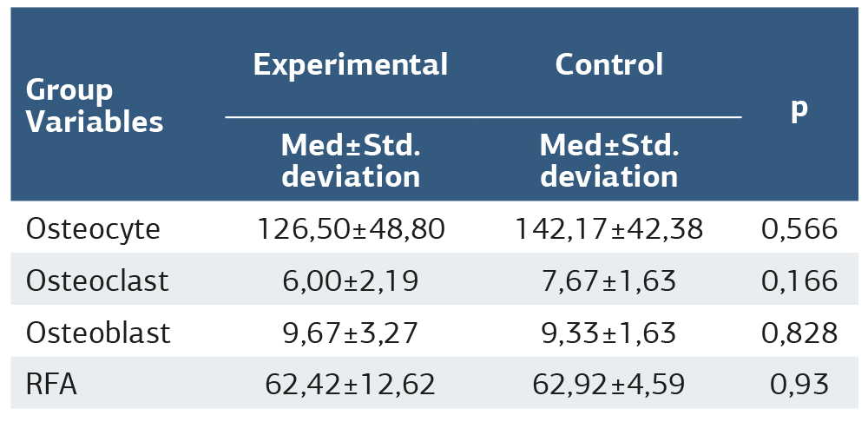868x422 pixels.
Task: Select Osteocyte p value 0,566
Action: pyautogui.click(x=799, y=228)
